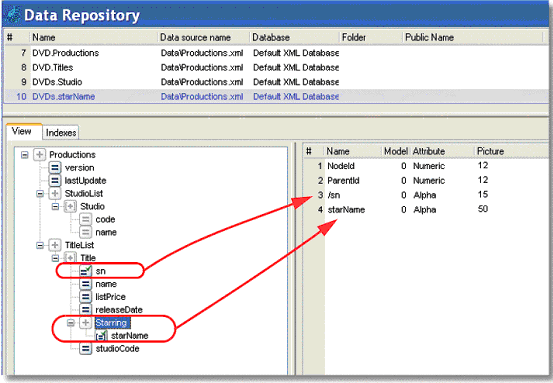553x383 pixels.
Task: Click the listPrice element icon
Action: 85,297
